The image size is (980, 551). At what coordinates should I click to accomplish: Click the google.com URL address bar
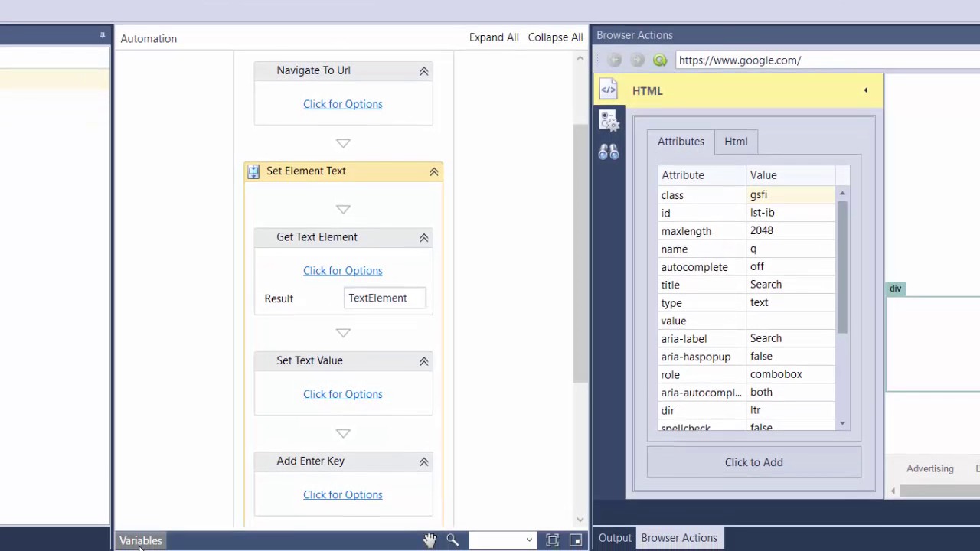827,60
